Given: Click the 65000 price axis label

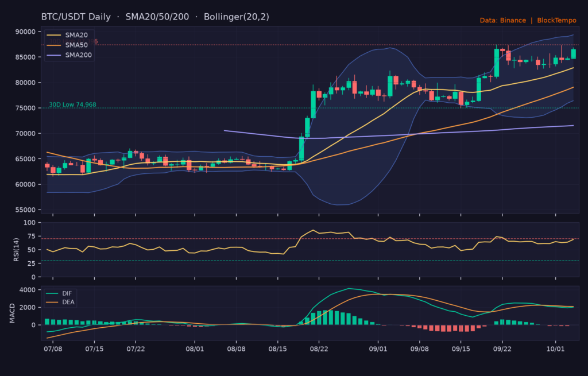Looking at the screenshot, I should click(x=25, y=159).
